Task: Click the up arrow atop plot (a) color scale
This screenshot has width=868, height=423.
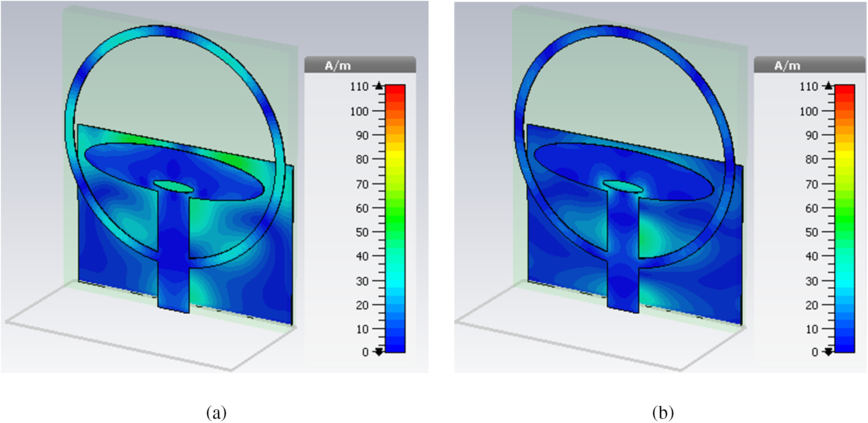Action: (379, 85)
